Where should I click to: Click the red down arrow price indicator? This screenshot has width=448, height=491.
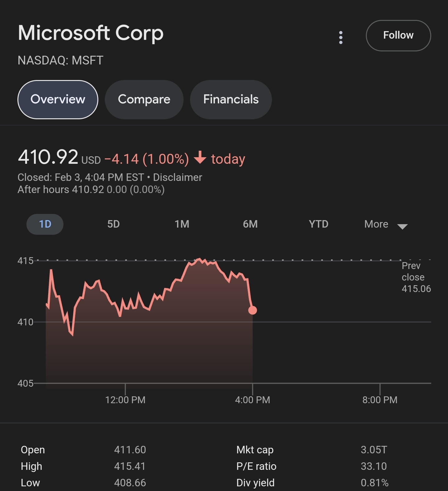[x=200, y=158]
